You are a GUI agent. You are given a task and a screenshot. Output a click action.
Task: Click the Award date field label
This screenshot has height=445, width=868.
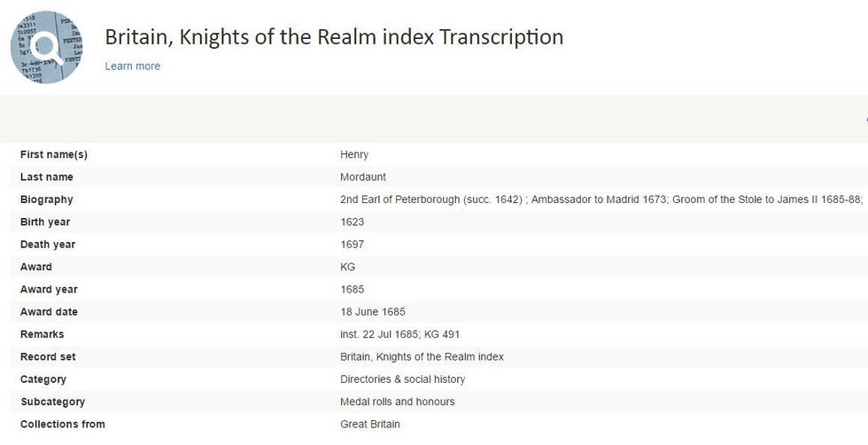point(49,312)
